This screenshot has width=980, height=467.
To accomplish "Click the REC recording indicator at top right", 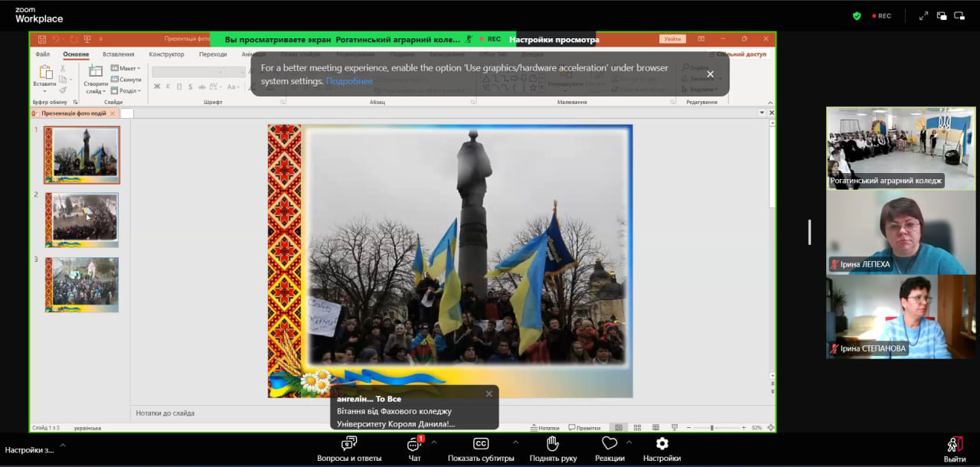I will pos(880,15).
